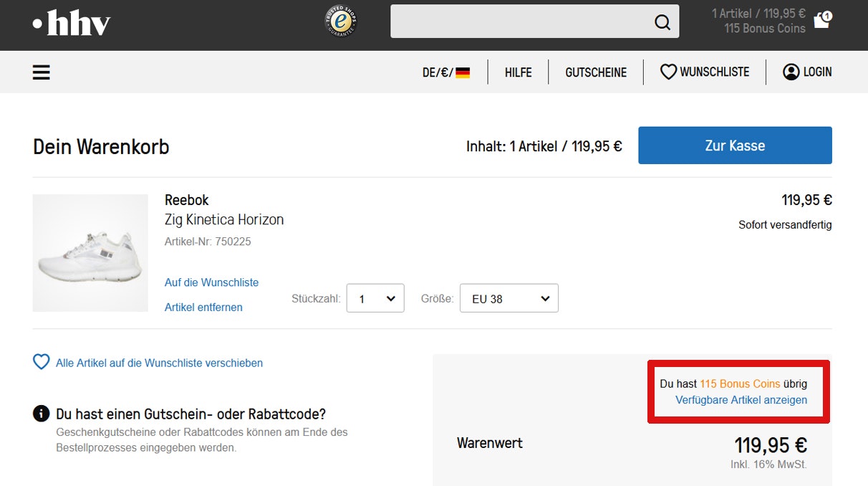
Task: Open the Trusted Shops guarantee badge
Action: pyautogui.click(x=341, y=22)
